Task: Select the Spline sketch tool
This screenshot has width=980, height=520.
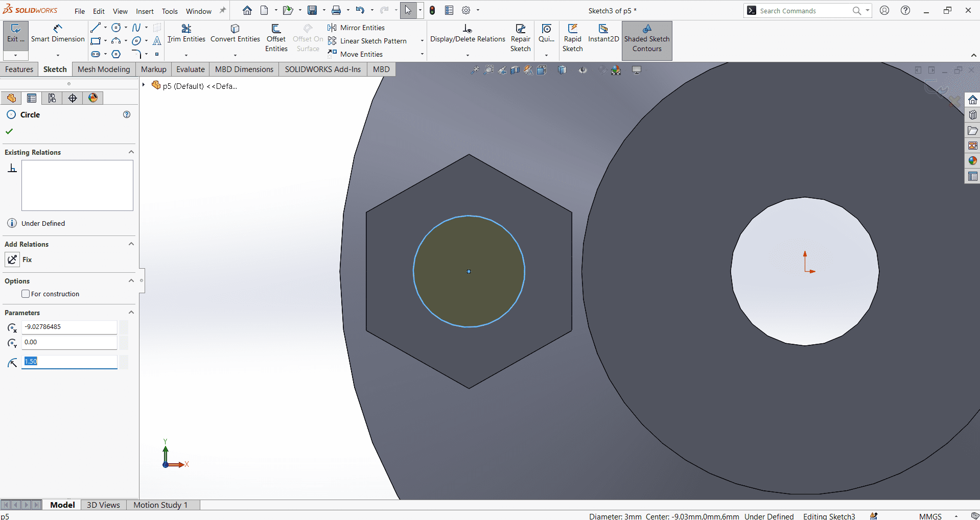Action: [x=136, y=28]
